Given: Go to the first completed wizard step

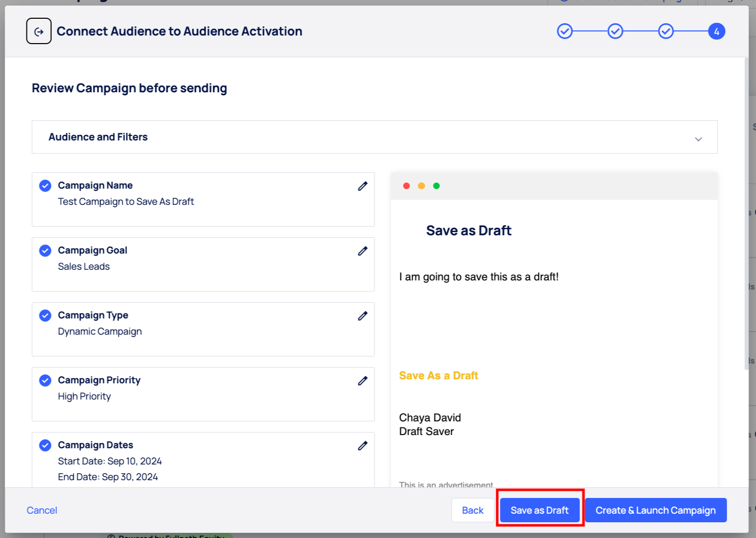Looking at the screenshot, I should pos(565,31).
